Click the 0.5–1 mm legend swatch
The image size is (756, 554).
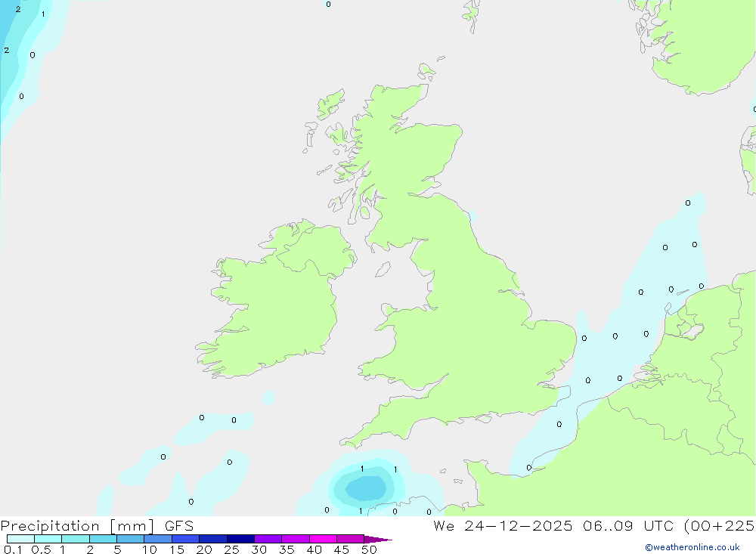tap(48, 539)
